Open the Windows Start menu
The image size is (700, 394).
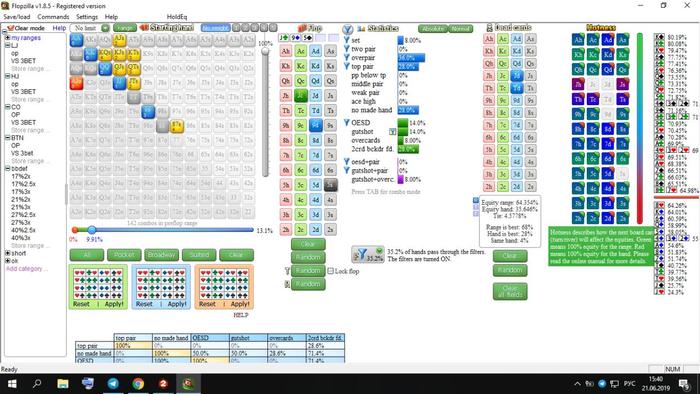coord(12,383)
